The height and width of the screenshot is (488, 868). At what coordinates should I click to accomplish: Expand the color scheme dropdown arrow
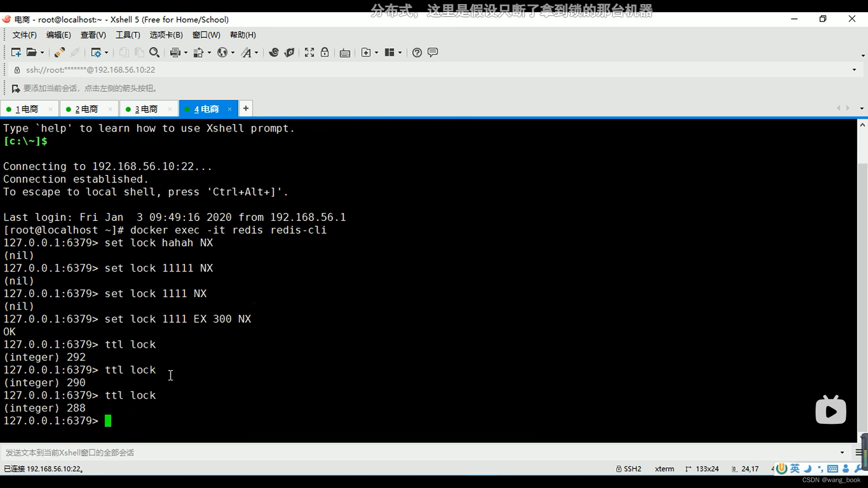coord(209,53)
